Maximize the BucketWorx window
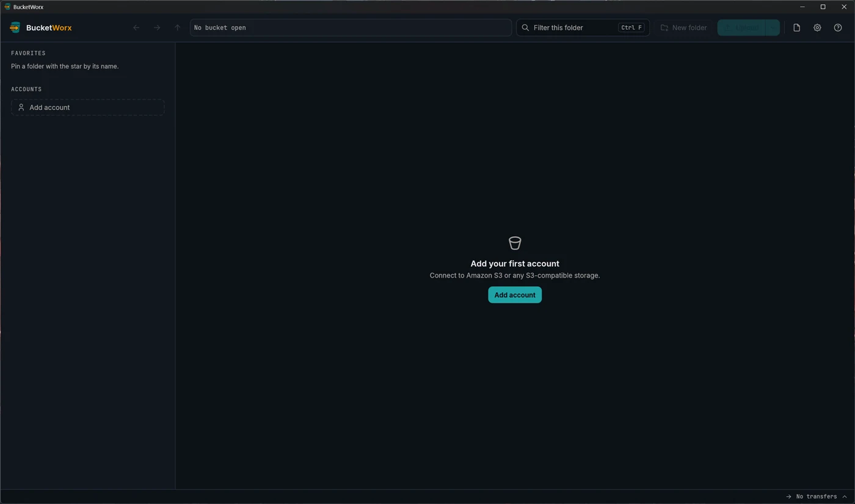Screen dimensions: 855x504 pos(823,7)
